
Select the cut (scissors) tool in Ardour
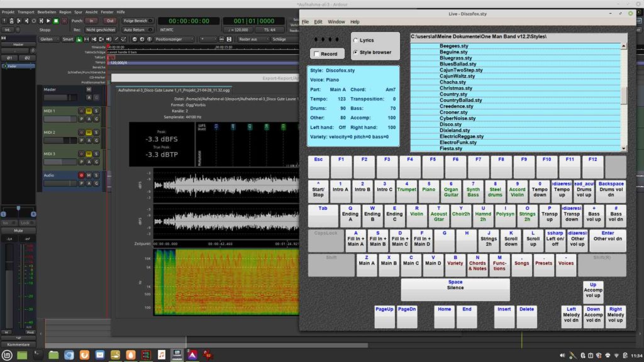click(x=94, y=40)
